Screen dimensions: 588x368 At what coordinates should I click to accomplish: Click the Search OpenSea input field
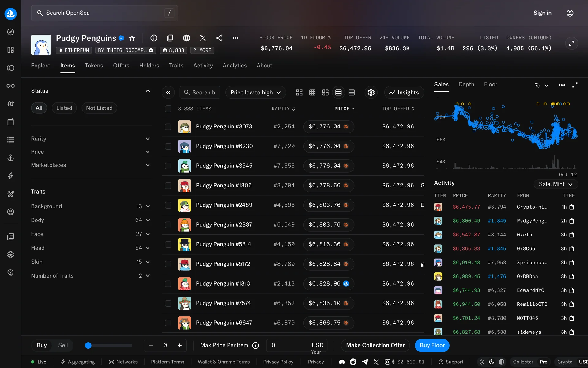(x=104, y=13)
